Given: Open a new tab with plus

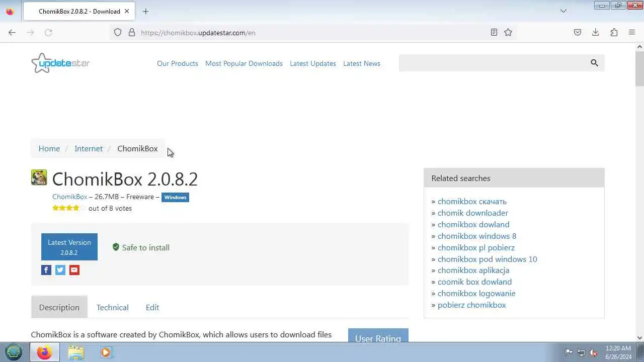Looking at the screenshot, I should coord(145,11).
